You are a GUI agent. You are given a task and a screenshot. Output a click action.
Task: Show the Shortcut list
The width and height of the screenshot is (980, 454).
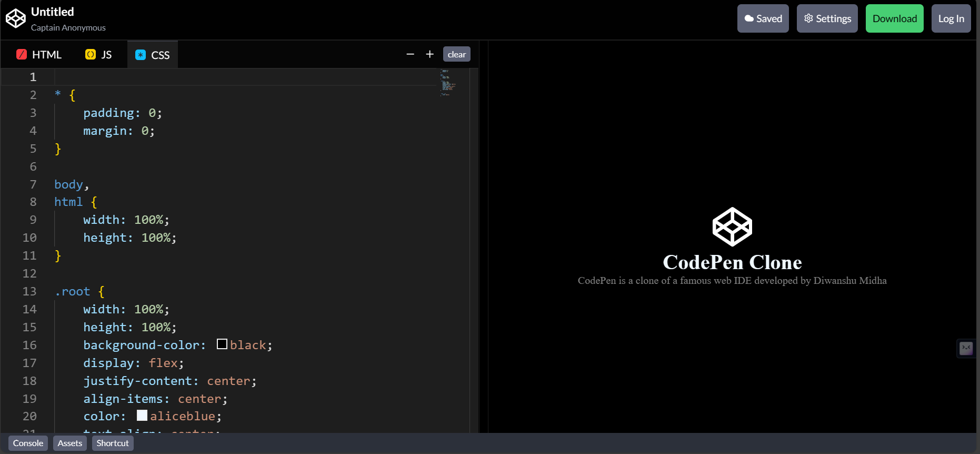113,443
